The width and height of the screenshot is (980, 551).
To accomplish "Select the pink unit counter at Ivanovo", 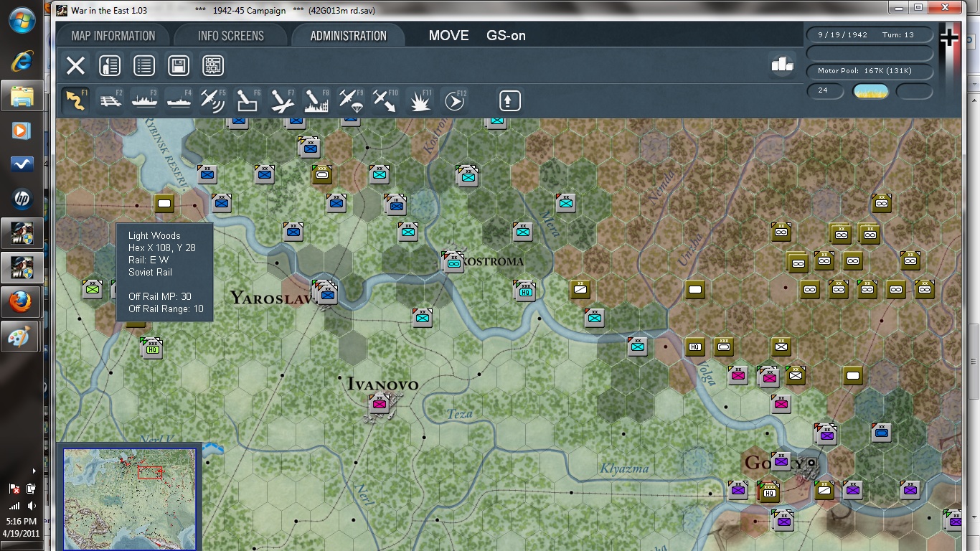I will [379, 404].
